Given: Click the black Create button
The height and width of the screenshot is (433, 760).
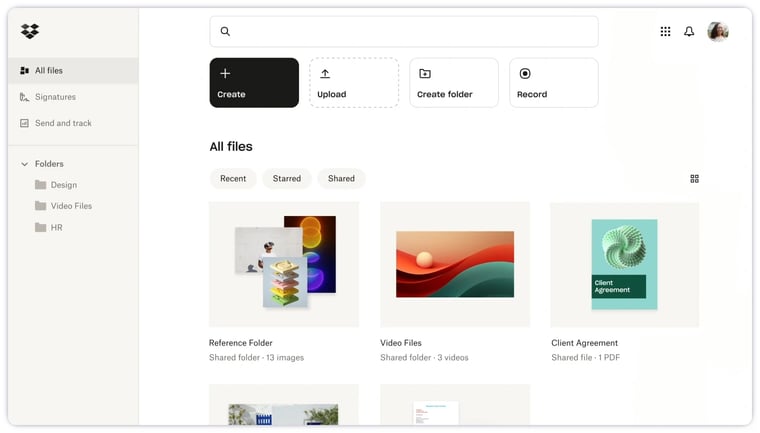Looking at the screenshot, I should click(254, 83).
